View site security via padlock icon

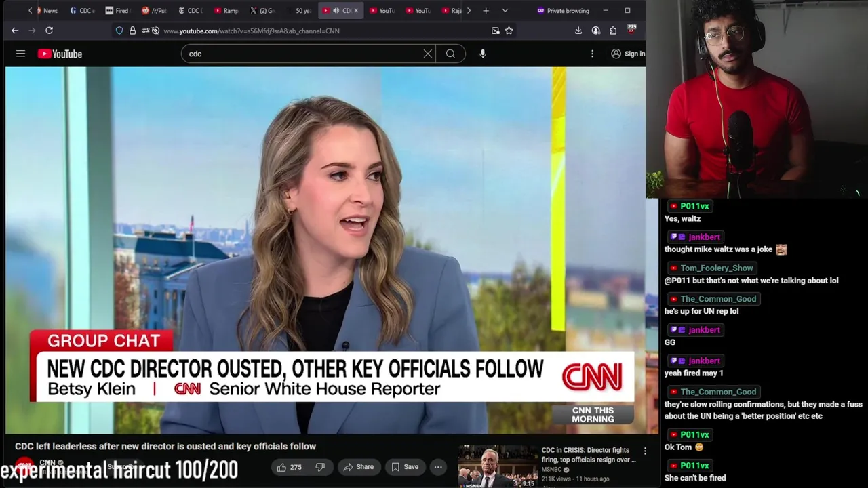[132, 30]
